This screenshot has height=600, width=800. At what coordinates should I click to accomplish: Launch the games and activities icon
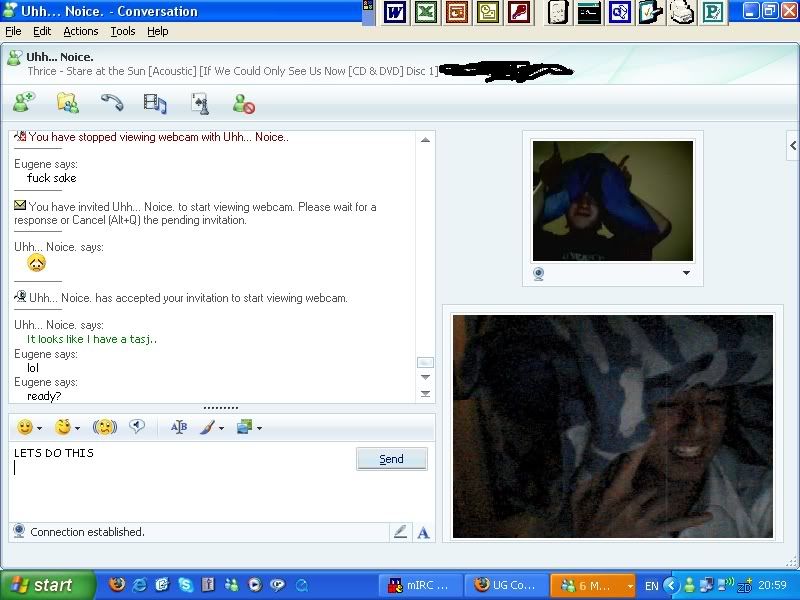coord(200,103)
